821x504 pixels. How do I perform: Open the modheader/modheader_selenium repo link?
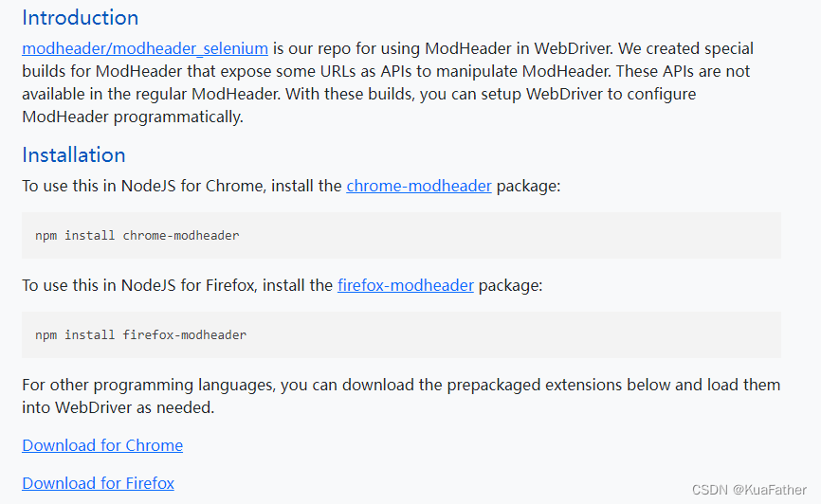[x=145, y=48]
